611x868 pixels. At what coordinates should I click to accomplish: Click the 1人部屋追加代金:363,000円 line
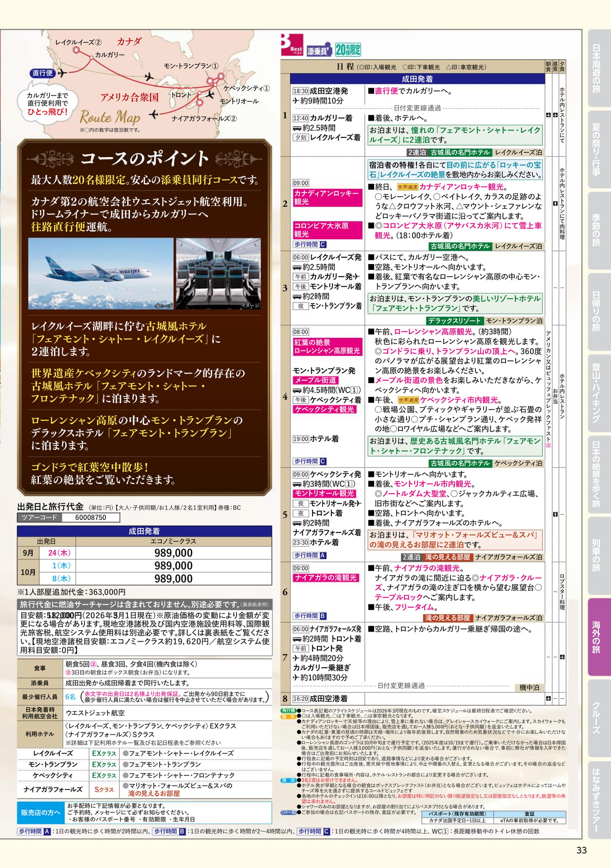(71, 592)
